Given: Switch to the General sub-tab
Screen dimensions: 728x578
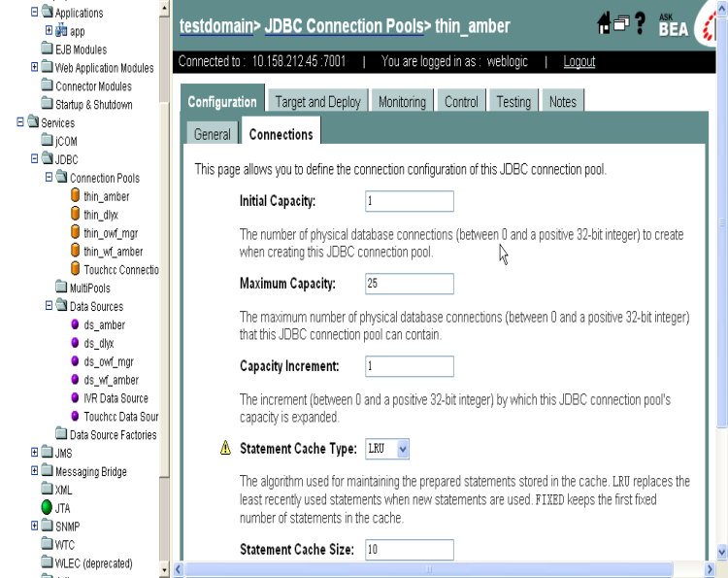Looking at the screenshot, I should click(213, 134).
